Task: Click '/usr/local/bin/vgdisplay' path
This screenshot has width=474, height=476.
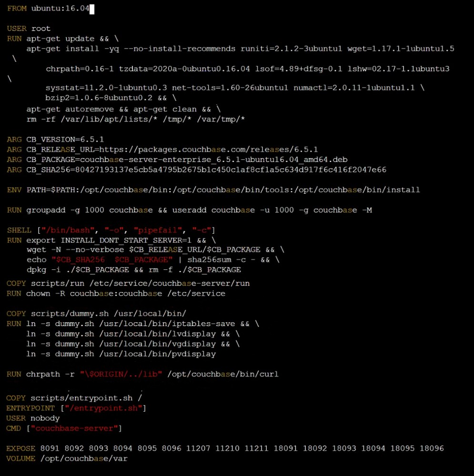Action: point(157,344)
